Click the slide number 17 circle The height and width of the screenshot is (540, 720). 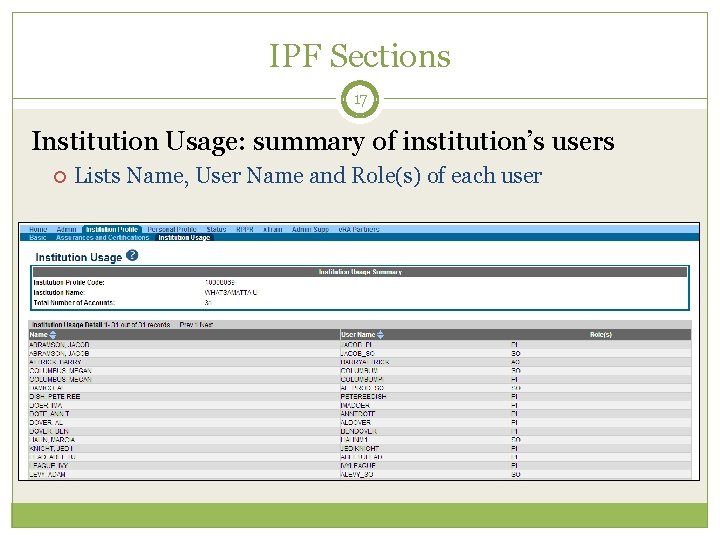[360, 99]
